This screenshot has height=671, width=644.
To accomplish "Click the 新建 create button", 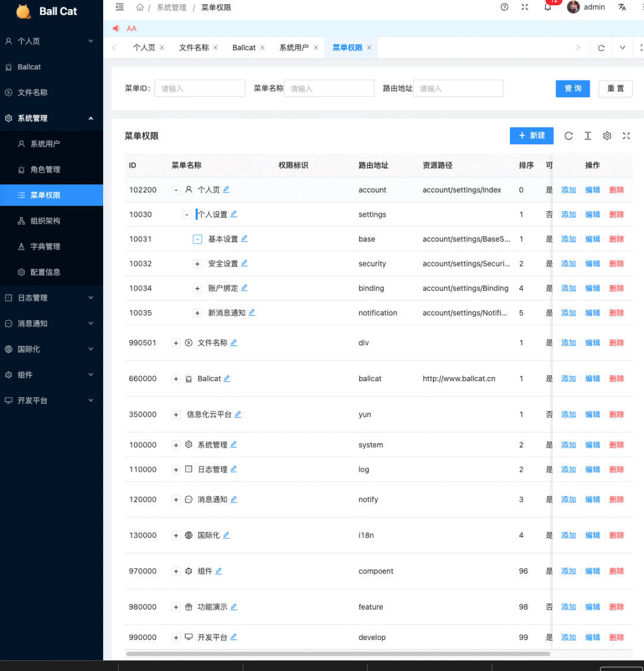I will [x=531, y=135].
